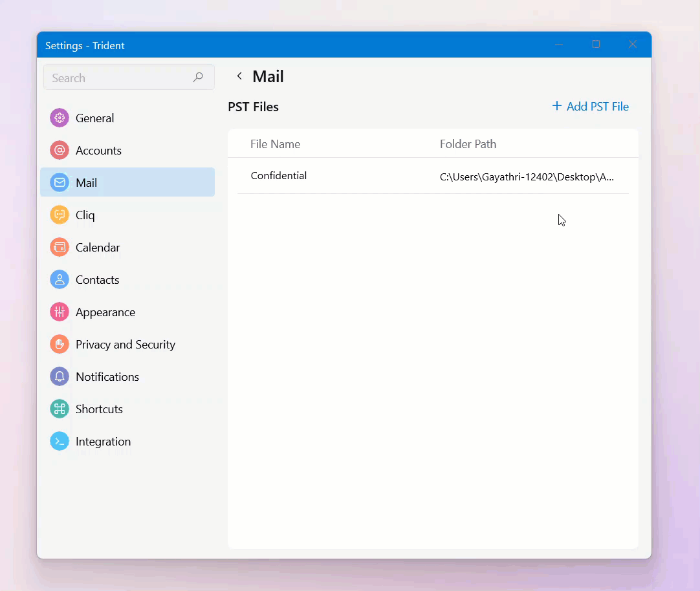Select Contacts settings label
The height and width of the screenshot is (591, 700).
pyautogui.click(x=97, y=280)
